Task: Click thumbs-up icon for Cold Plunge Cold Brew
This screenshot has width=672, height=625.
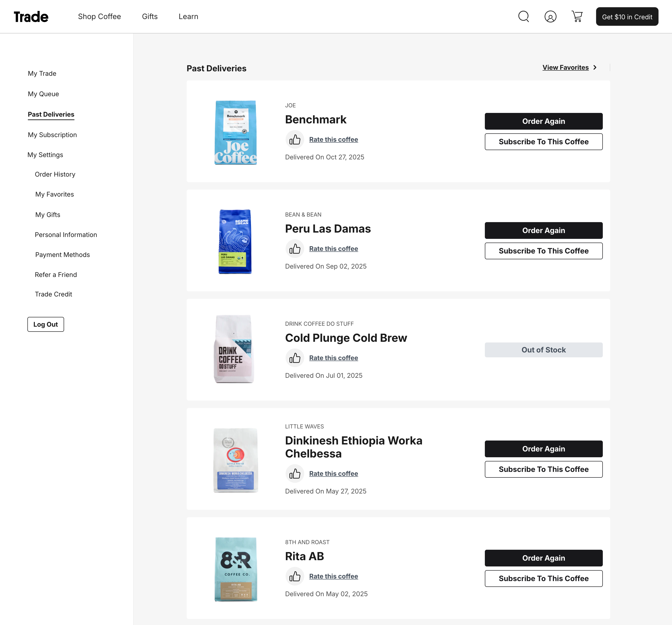Action: click(x=295, y=358)
